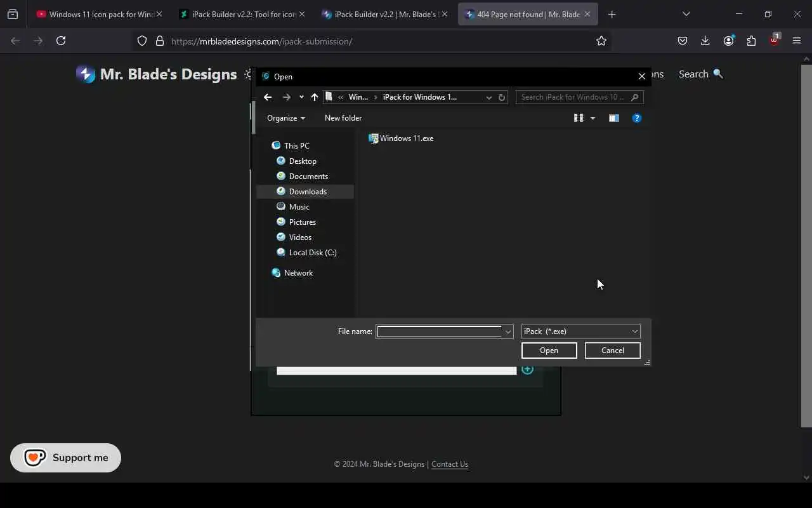The height and width of the screenshot is (508, 812).
Task: Click the site security padlock icon
Action: [160, 41]
